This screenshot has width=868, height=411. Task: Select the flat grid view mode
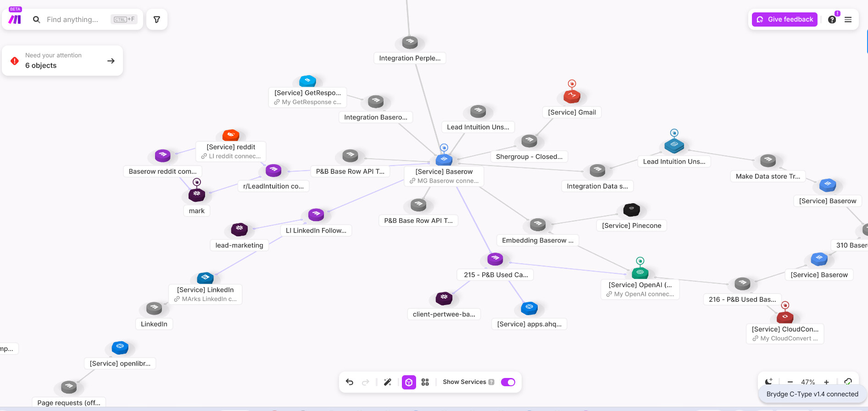point(425,382)
